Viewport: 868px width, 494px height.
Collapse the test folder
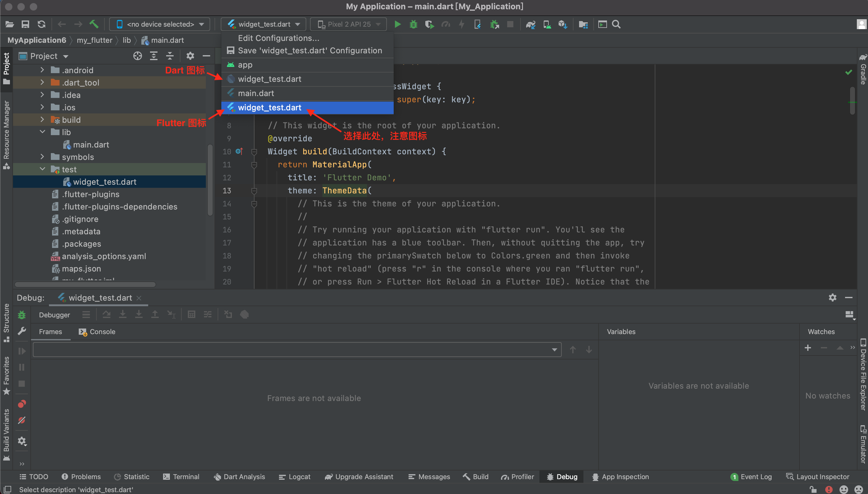(42, 169)
